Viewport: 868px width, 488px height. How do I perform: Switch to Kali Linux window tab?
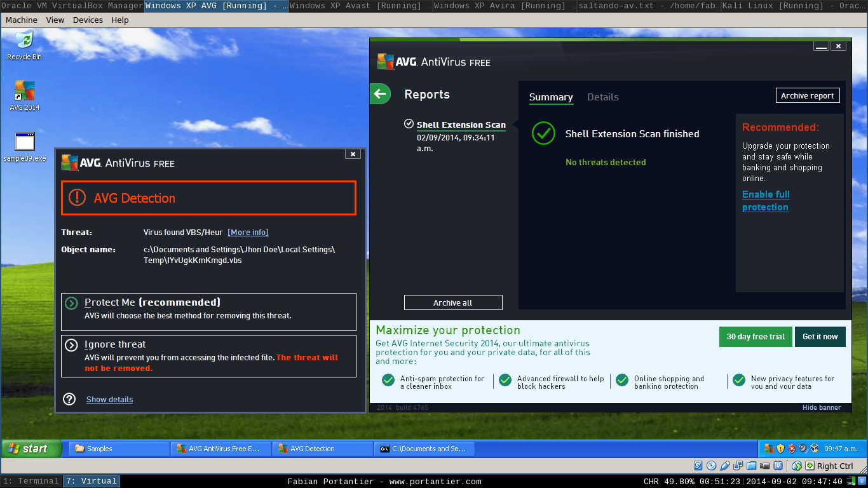795,6
